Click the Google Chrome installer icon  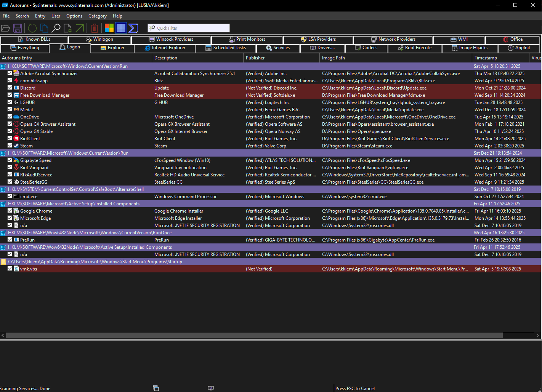(x=16, y=211)
